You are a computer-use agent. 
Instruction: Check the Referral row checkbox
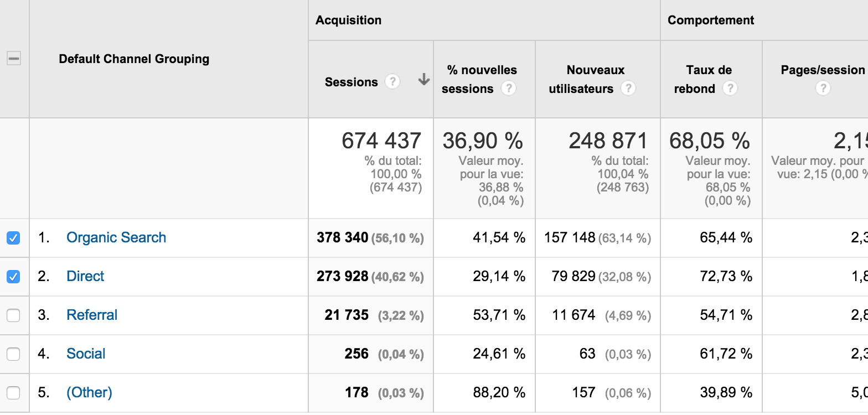click(x=13, y=315)
